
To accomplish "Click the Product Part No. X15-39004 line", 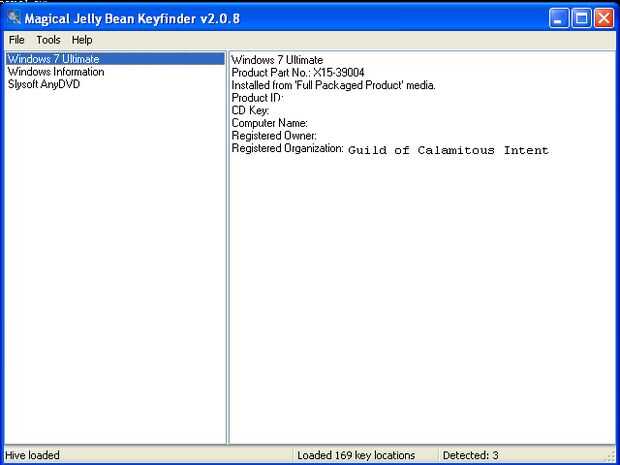I will [298, 73].
